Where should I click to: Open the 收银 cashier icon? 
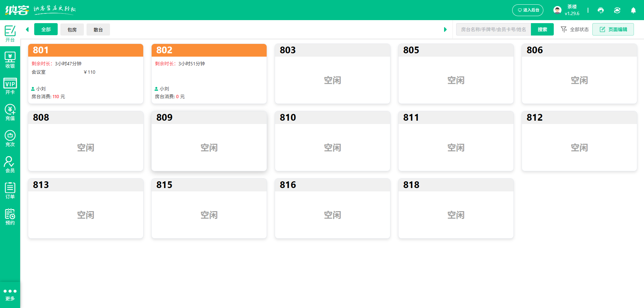click(10, 60)
